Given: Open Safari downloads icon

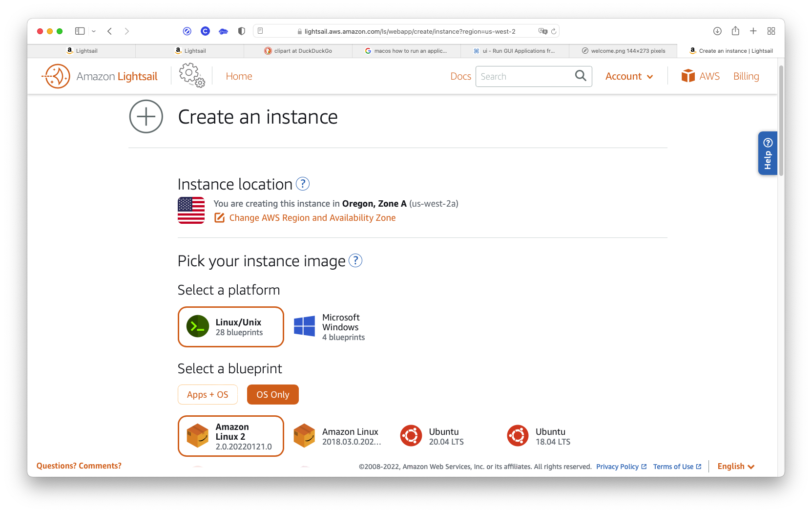Looking at the screenshot, I should [x=717, y=31].
